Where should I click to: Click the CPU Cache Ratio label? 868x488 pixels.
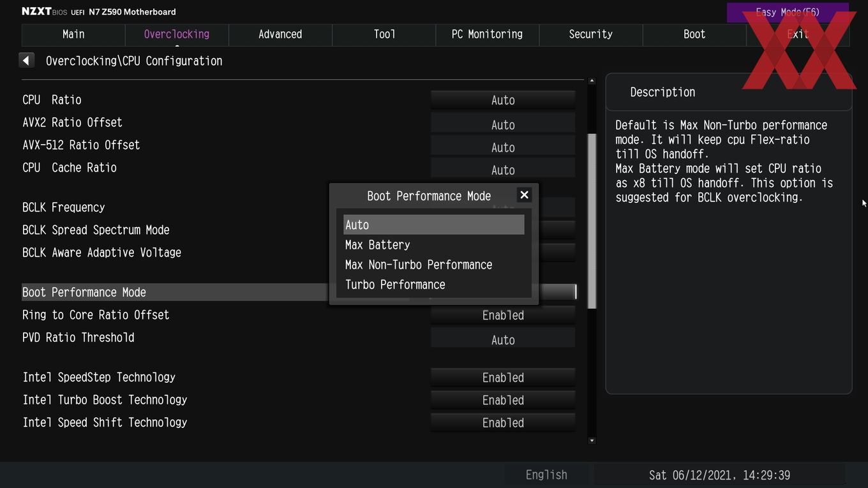click(x=70, y=168)
